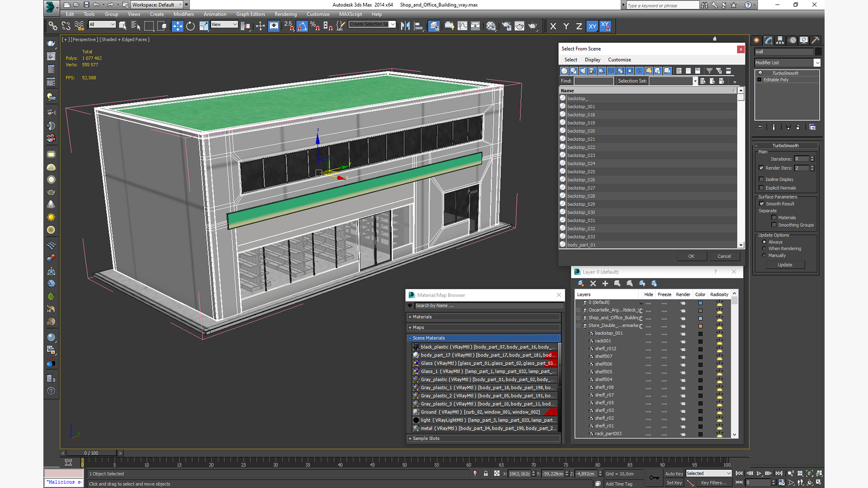Expand the Editable Poly stack entry

[x=759, y=80]
